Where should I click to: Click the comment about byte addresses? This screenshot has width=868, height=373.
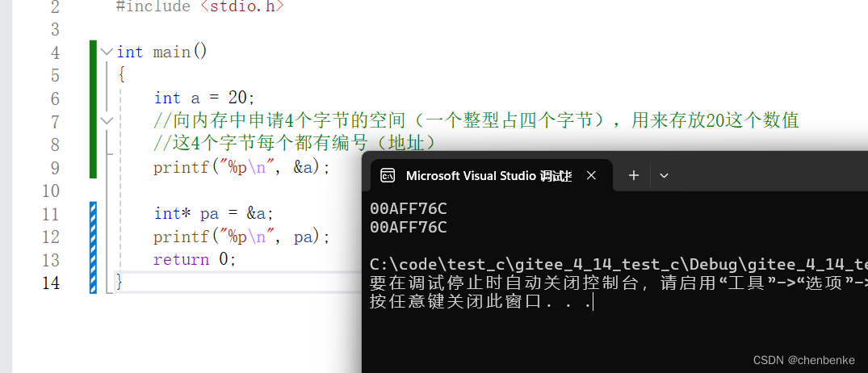point(295,144)
